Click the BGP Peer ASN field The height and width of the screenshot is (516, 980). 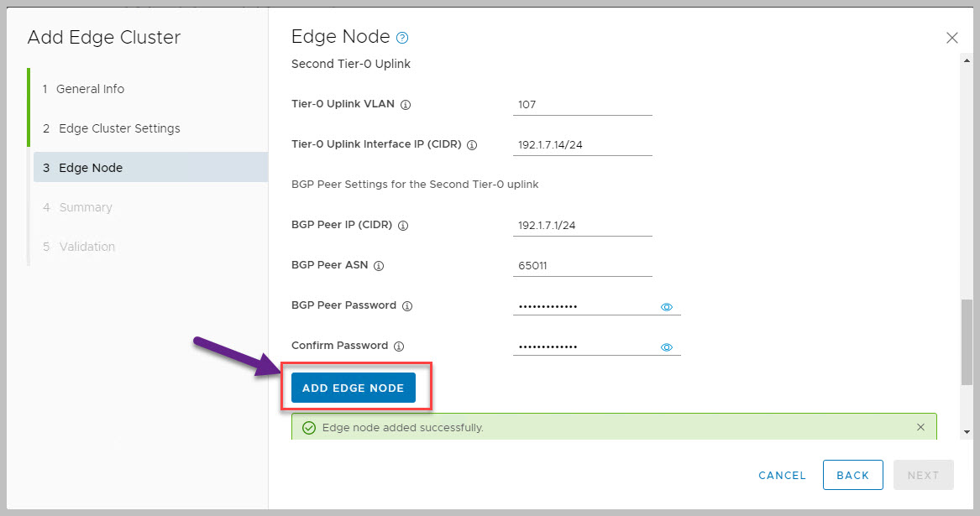[x=582, y=266]
